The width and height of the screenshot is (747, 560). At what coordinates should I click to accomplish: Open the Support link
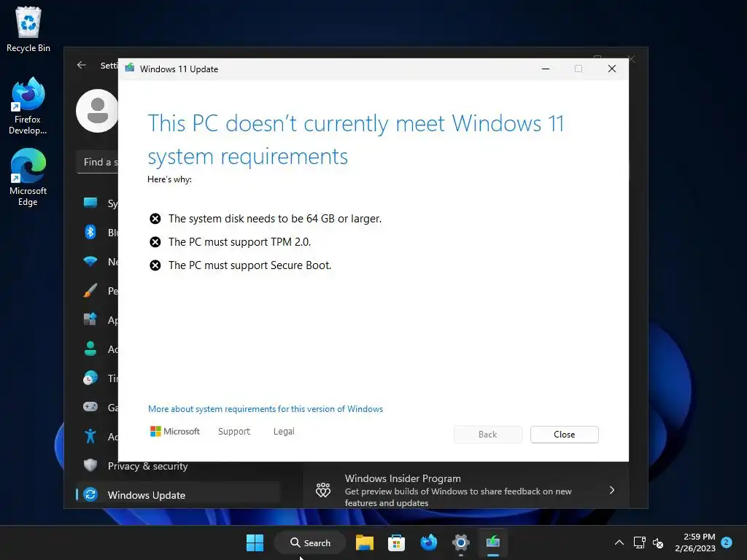click(x=234, y=432)
